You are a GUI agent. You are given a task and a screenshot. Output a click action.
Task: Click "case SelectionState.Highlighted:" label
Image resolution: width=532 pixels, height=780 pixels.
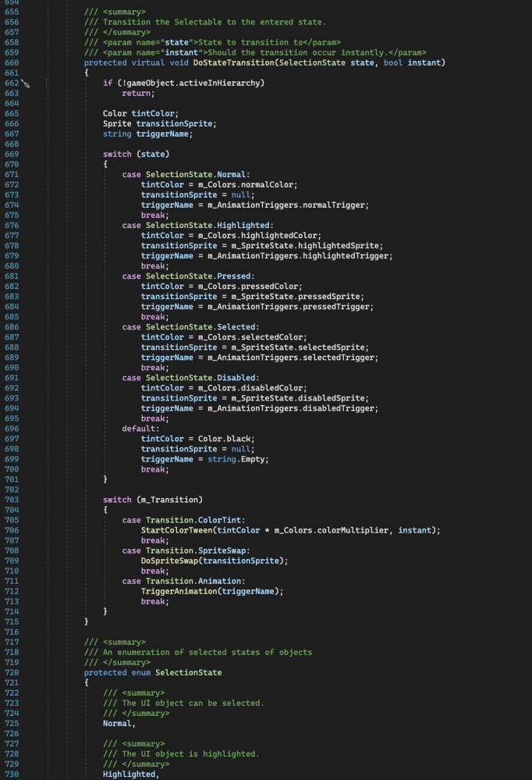198,226
